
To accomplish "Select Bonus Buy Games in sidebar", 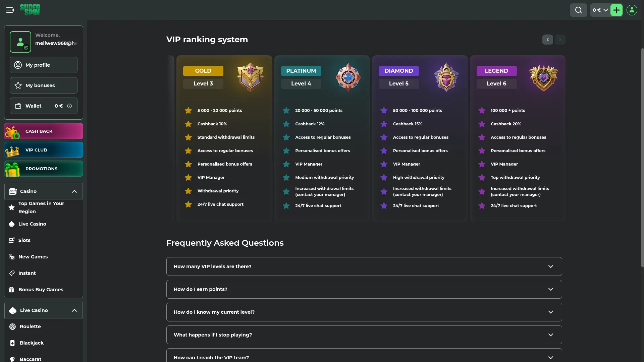I will coord(41,290).
